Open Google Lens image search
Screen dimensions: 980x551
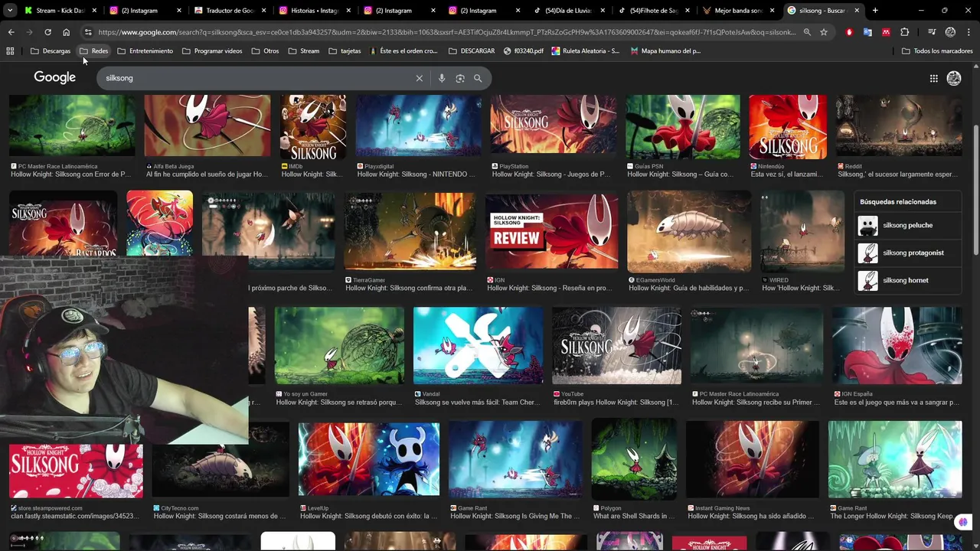(460, 78)
